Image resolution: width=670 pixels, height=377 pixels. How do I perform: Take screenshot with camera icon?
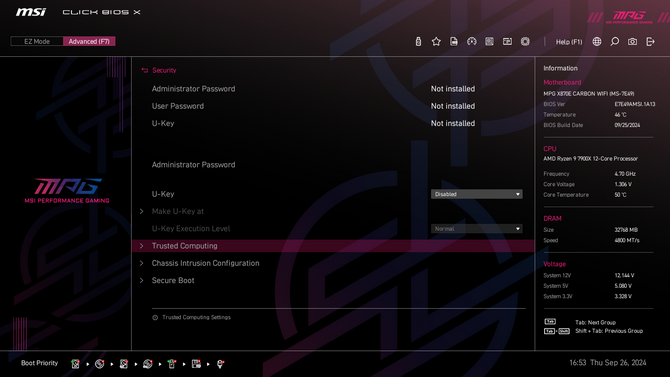pos(632,41)
